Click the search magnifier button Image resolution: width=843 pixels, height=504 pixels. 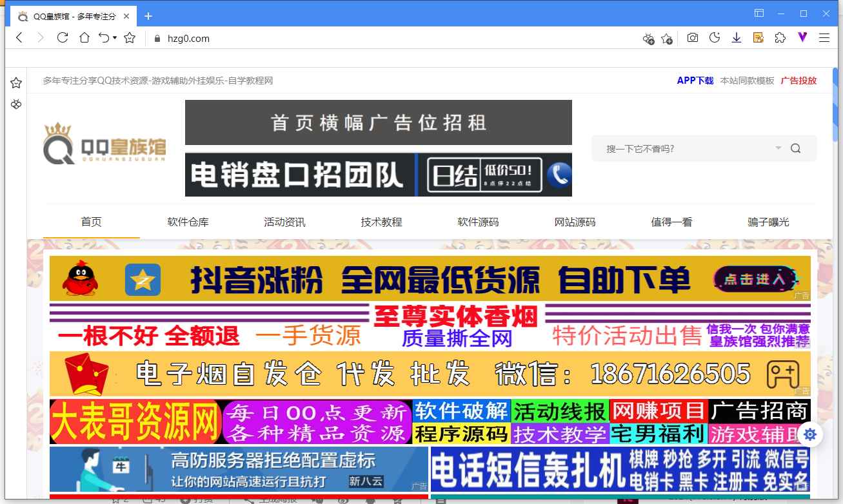pos(796,148)
